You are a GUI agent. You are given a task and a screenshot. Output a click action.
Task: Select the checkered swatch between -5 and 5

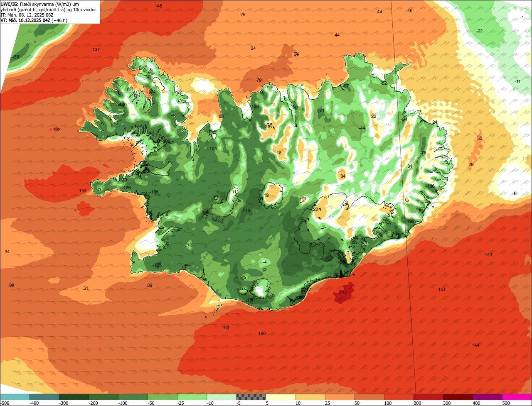click(251, 397)
